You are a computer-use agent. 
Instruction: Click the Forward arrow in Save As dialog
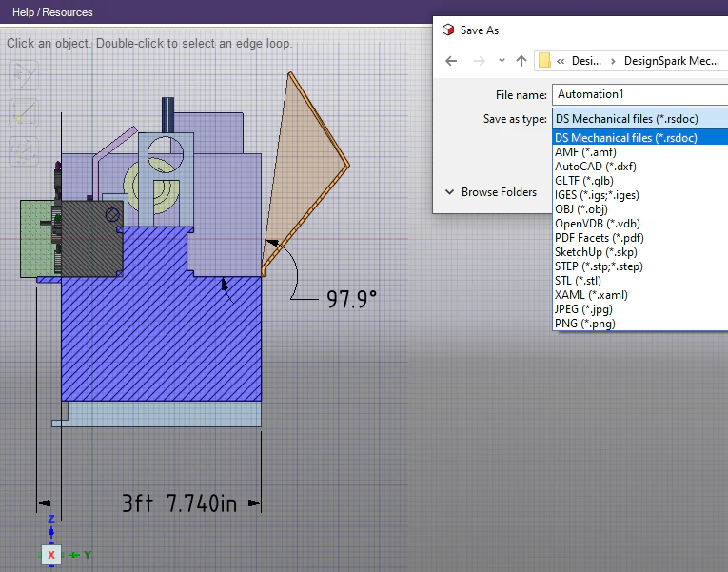point(479,61)
